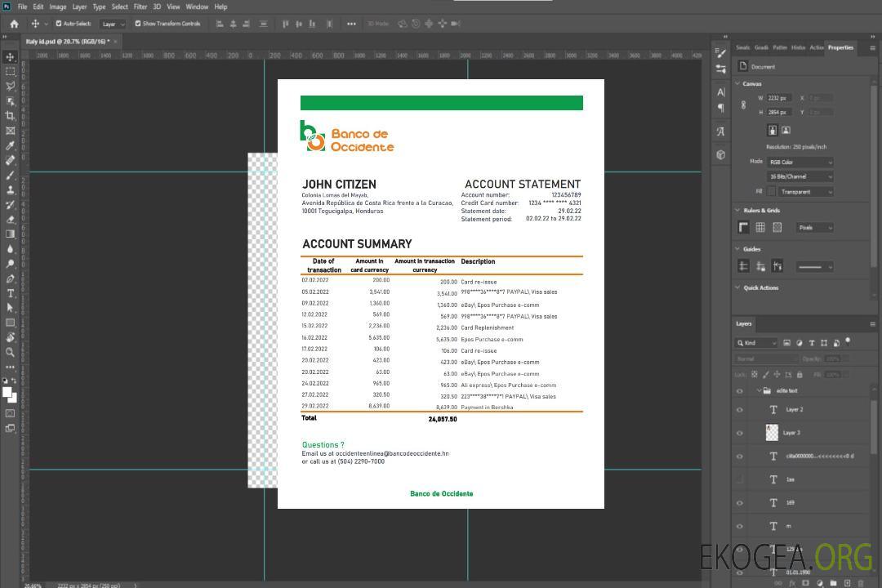Collapse the 'edite text' layer group
The height and width of the screenshot is (588, 882).
[x=758, y=391]
